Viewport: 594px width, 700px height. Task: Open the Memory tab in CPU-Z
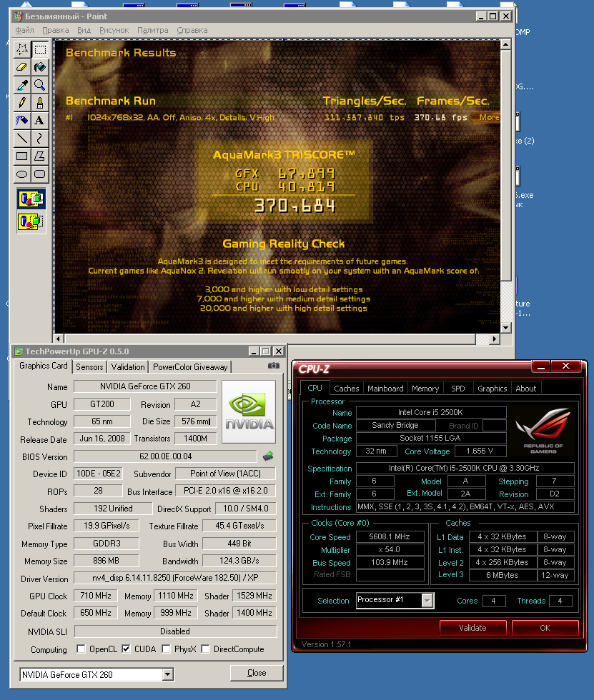tap(425, 389)
